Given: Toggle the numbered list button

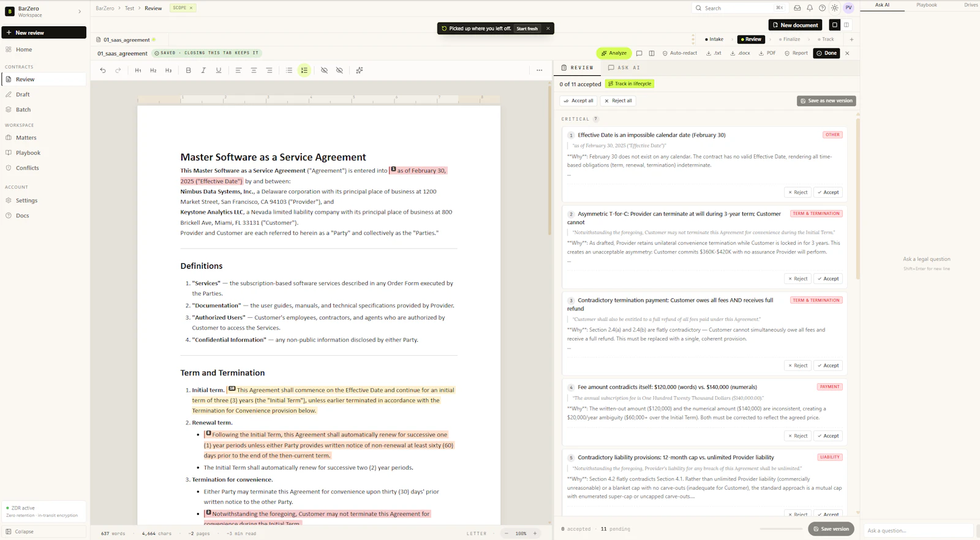Looking at the screenshot, I should pyautogui.click(x=304, y=70).
